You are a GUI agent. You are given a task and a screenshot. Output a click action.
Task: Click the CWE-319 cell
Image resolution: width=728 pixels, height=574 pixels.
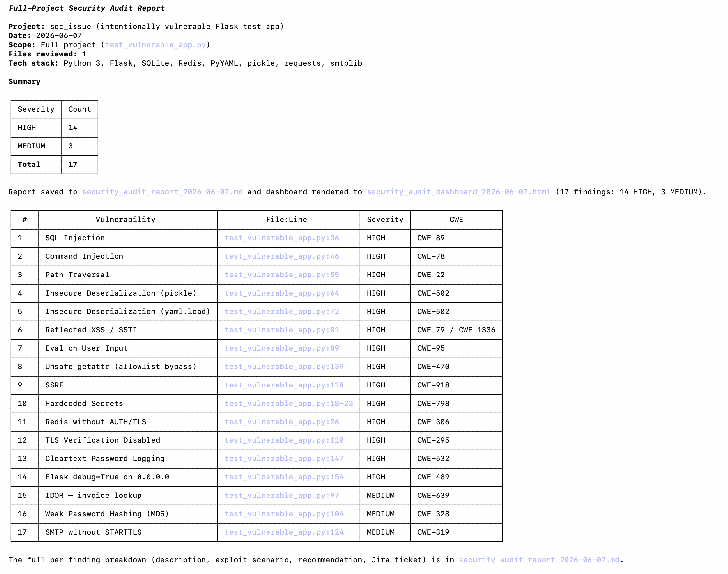tap(456, 532)
